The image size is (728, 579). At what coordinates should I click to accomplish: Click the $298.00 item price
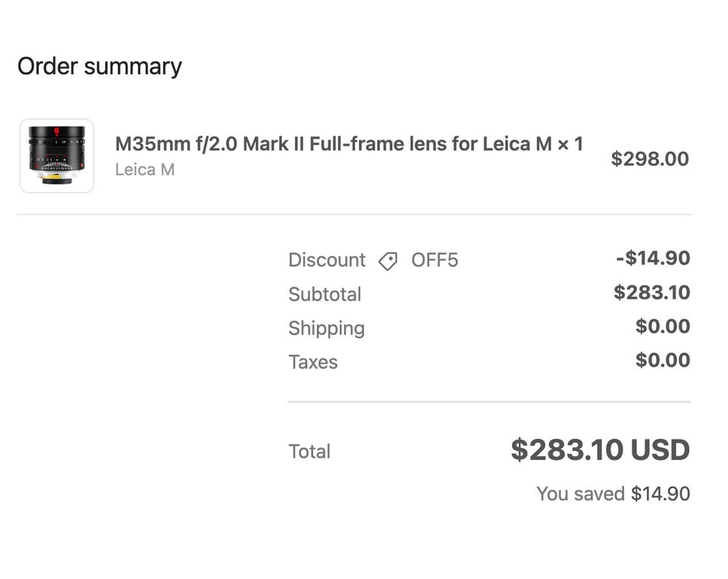650,159
